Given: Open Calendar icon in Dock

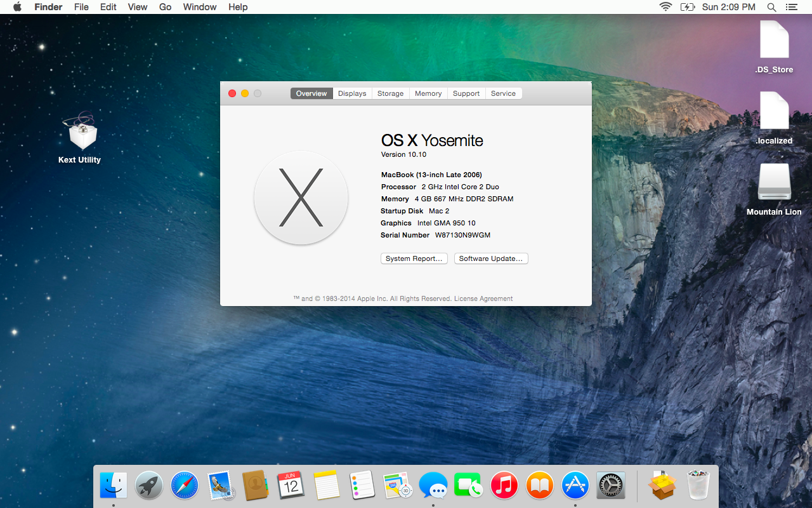Looking at the screenshot, I should [291, 486].
